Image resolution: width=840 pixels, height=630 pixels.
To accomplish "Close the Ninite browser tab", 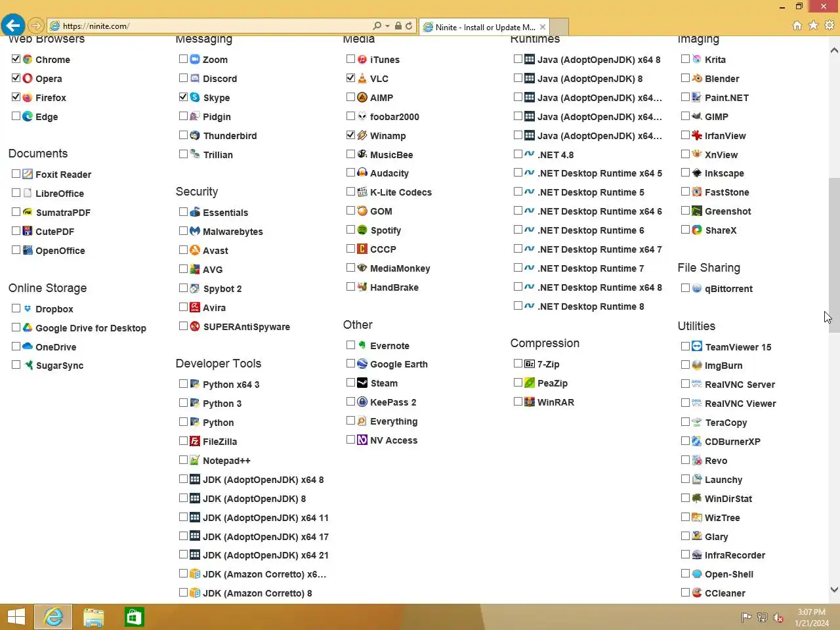I will click(x=543, y=27).
